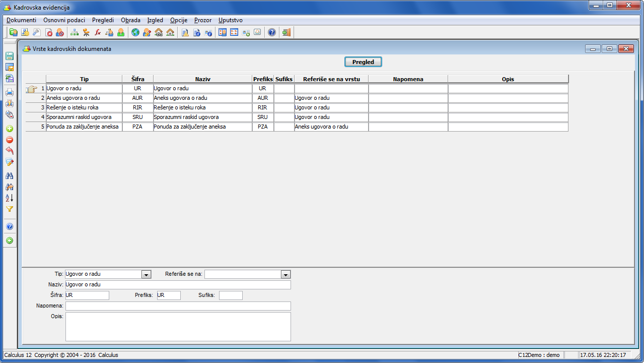
Task: Click the green person toolbar icon
Action: tap(121, 32)
